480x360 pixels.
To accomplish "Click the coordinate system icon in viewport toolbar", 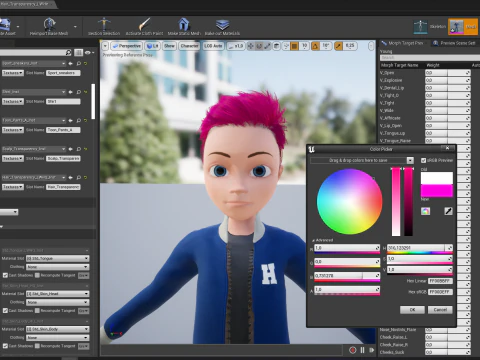I will [276, 46].
